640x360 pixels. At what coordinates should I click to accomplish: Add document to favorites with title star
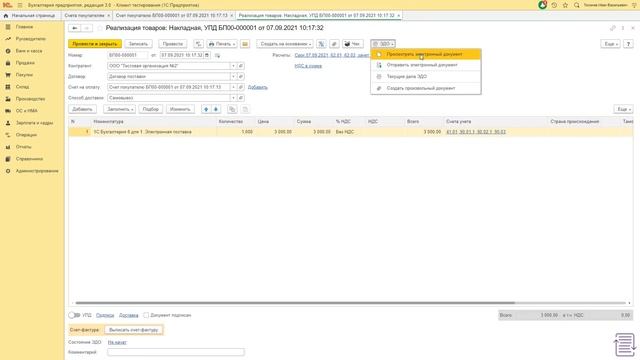click(x=100, y=28)
